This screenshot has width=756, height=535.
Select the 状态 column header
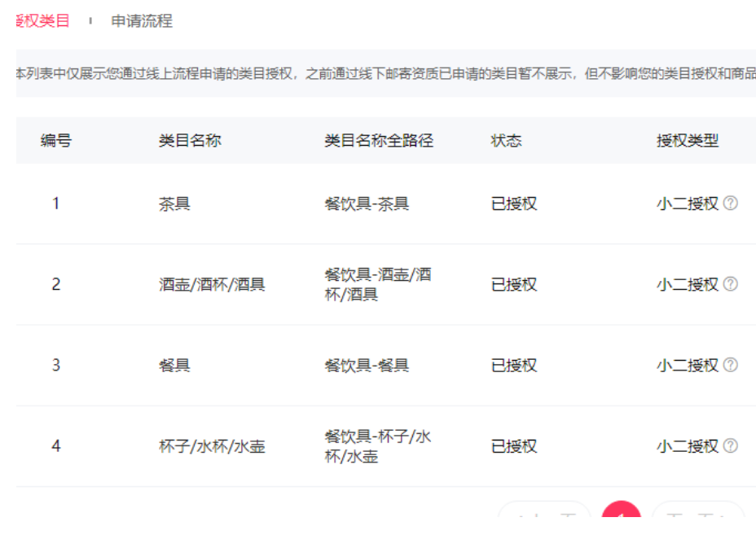tap(506, 140)
